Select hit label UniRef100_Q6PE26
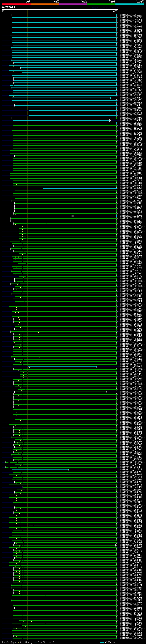Viewport: 146px width, 644px height. (131, 233)
